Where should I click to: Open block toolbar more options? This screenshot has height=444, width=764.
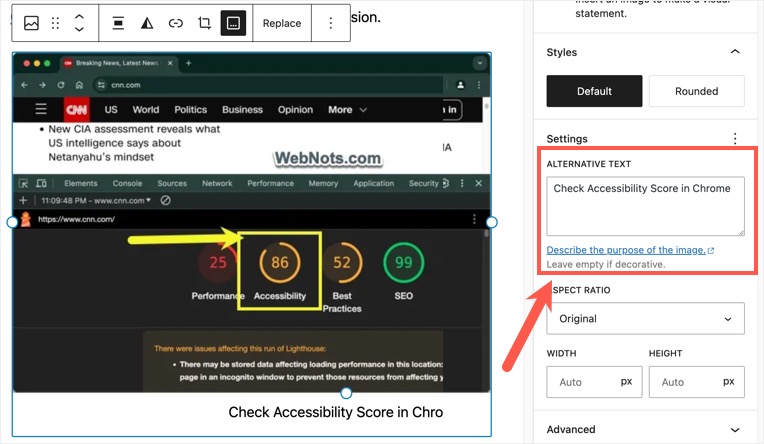click(x=331, y=23)
